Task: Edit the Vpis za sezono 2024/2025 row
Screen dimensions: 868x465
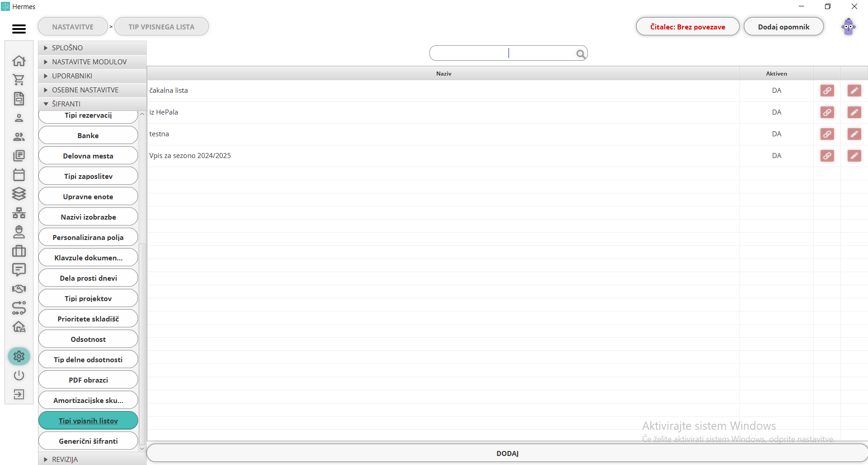Action: tap(854, 156)
